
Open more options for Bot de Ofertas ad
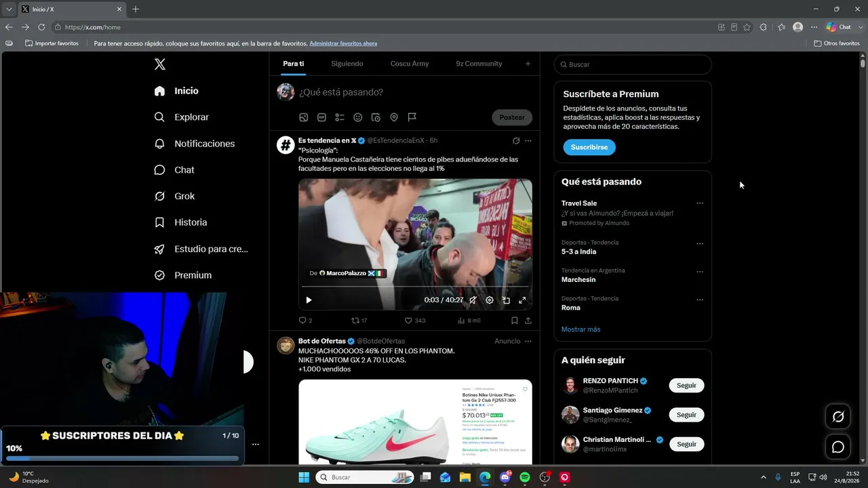pos(528,341)
